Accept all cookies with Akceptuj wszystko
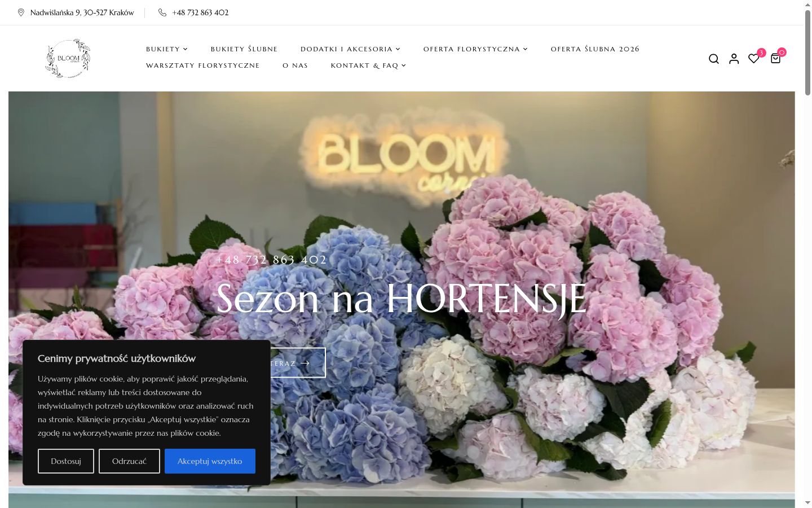The image size is (812, 508). (x=210, y=461)
